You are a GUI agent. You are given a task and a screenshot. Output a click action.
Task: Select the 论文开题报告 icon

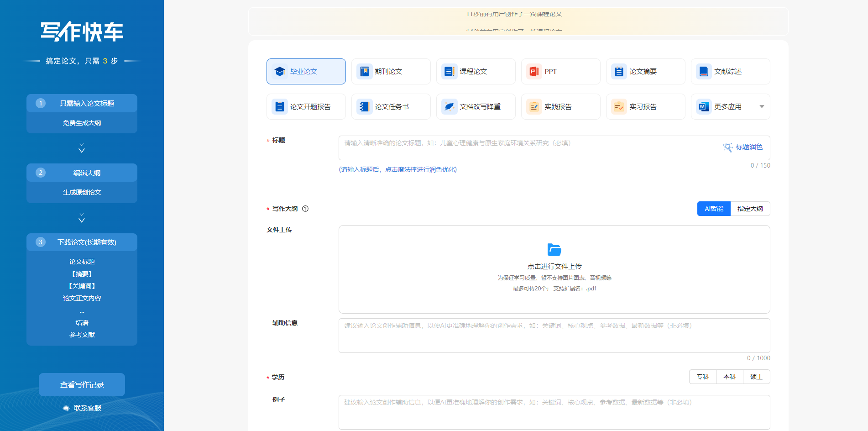pyautogui.click(x=280, y=106)
